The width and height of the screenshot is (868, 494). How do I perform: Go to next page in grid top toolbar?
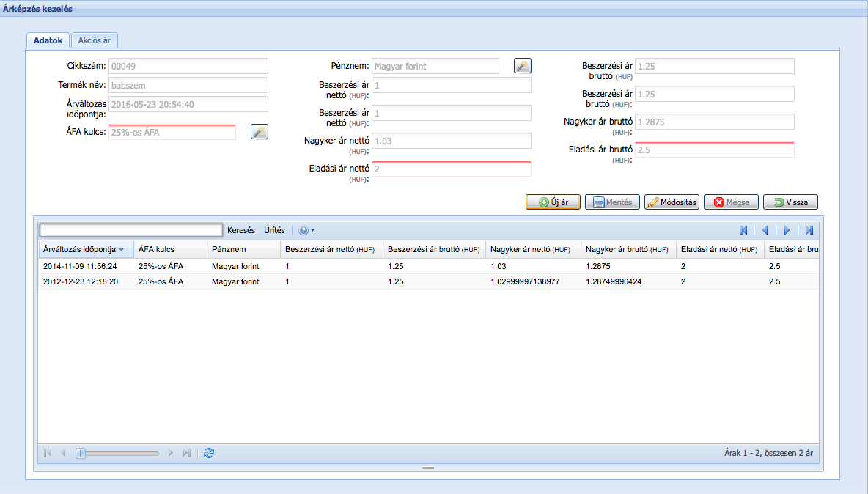787,230
